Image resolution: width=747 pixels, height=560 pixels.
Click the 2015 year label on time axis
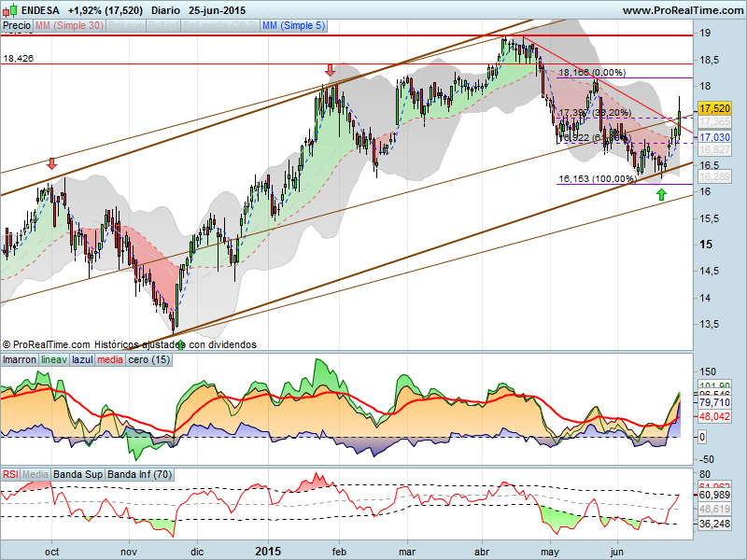coord(268,552)
